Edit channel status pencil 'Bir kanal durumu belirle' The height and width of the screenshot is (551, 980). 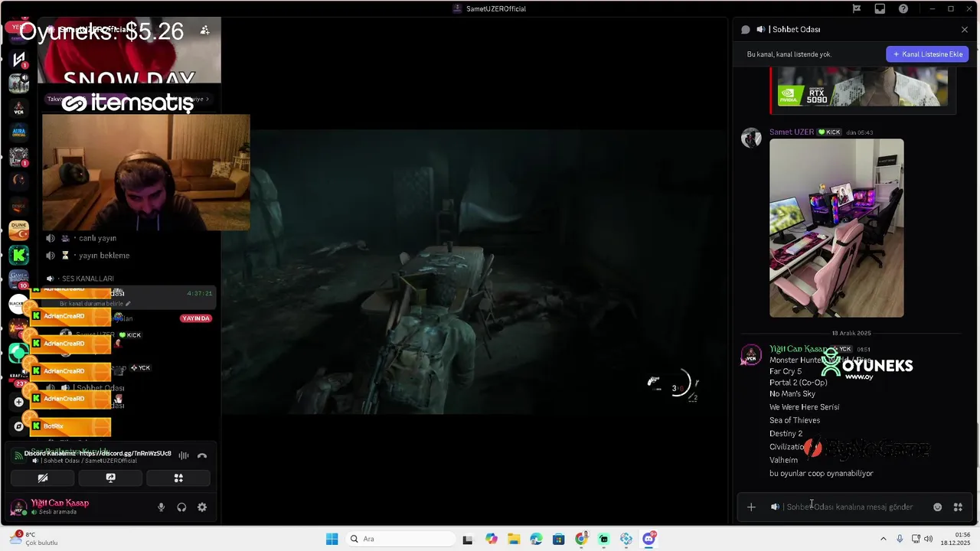129,304
